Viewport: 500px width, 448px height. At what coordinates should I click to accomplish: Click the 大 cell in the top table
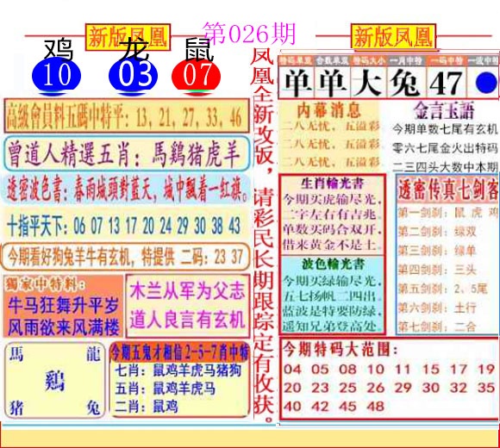coord(369,83)
